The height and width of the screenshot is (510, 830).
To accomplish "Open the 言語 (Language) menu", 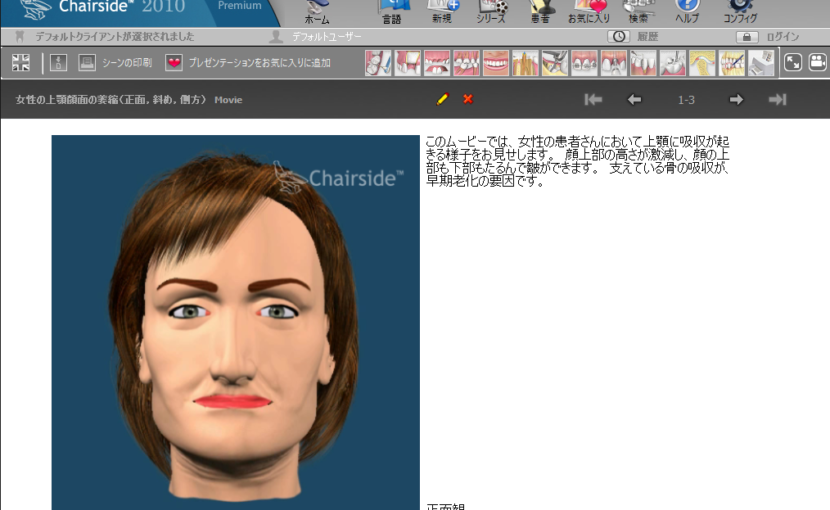I will 393,11.
